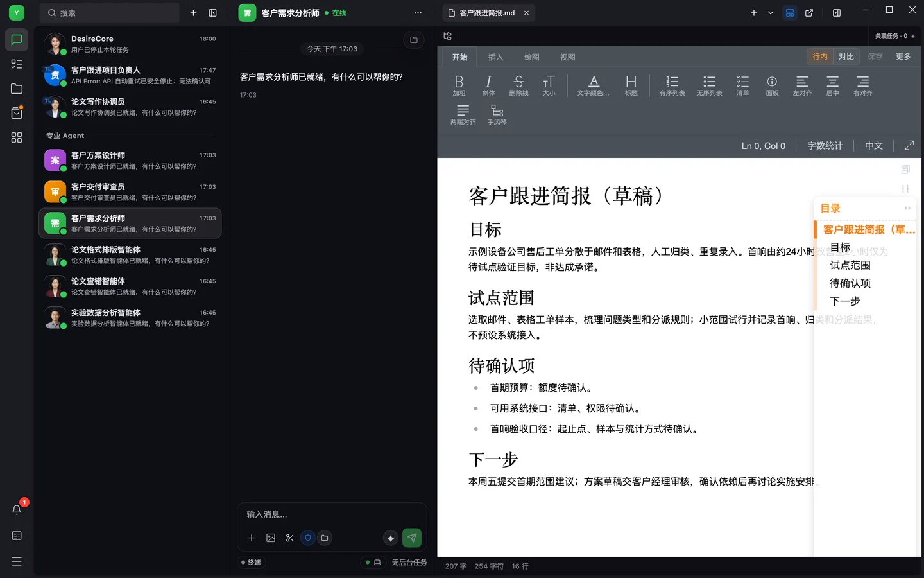The height and width of the screenshot is (578, 924).
Task: Open the heading (标题) level dropdown
Action: click(631, 85)
